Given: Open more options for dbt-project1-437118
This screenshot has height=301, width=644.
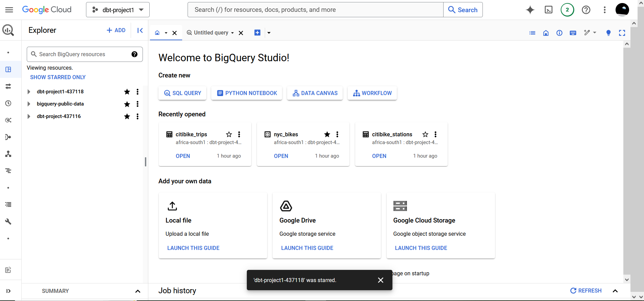Looking at the screenshot, I should coord(137,92).
